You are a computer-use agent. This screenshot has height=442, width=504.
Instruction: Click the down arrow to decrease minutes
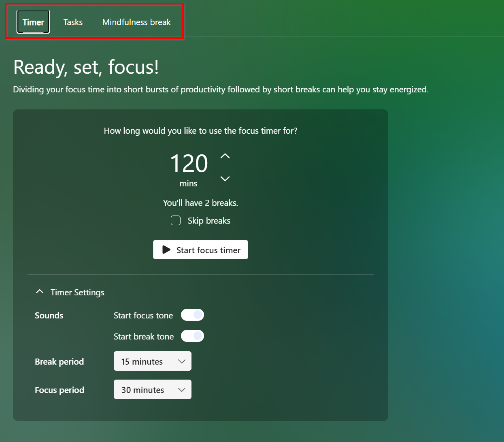225,178
